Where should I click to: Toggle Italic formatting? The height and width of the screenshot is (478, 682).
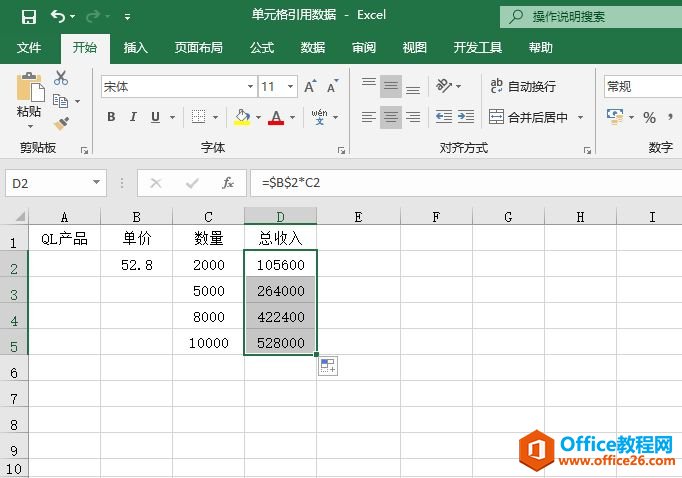coord(133,117)
